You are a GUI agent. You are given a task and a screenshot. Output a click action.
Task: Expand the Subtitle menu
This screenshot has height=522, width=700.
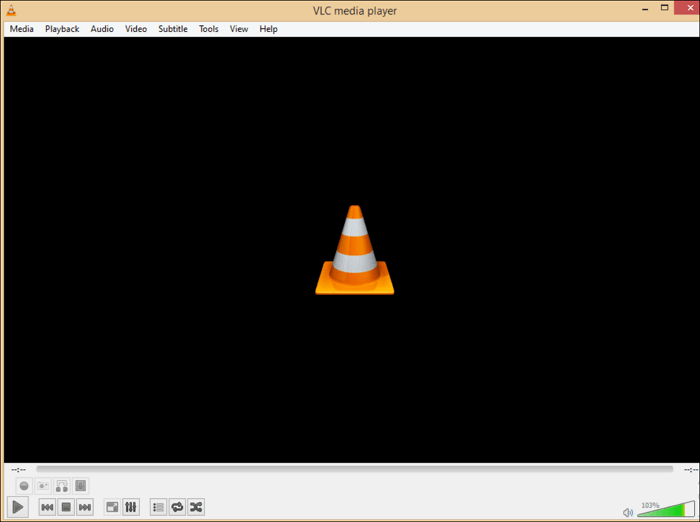pyautogui.click(x=172, y=29)
